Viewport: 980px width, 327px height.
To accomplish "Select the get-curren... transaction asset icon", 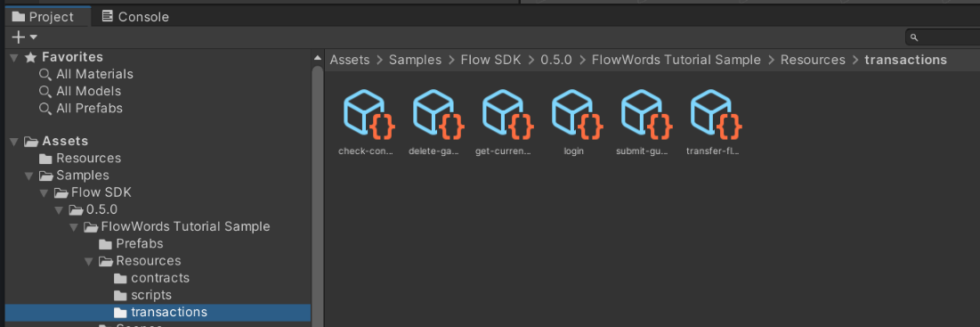I will [508, 114].
